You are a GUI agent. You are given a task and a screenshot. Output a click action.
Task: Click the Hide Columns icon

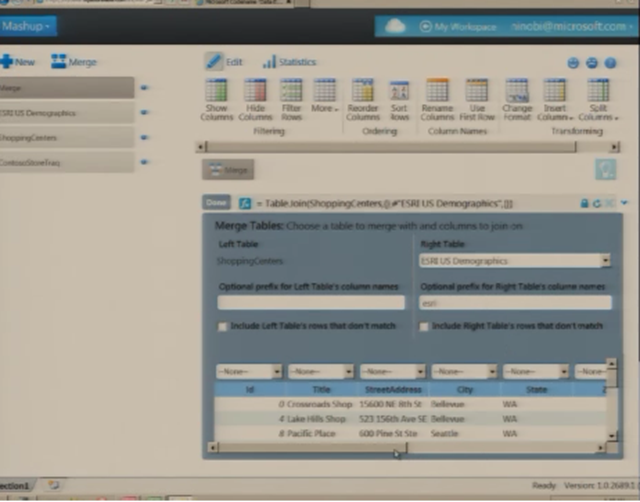[x=255, y=90]
